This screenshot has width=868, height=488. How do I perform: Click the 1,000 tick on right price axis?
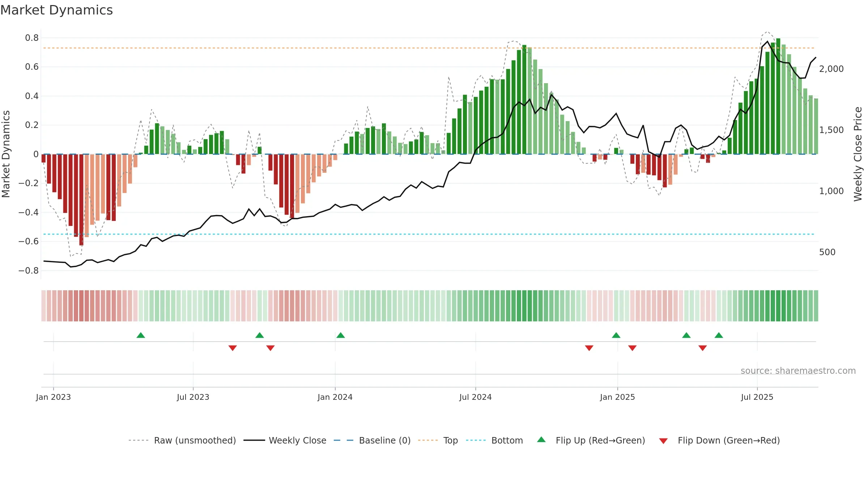coord(831,191)
